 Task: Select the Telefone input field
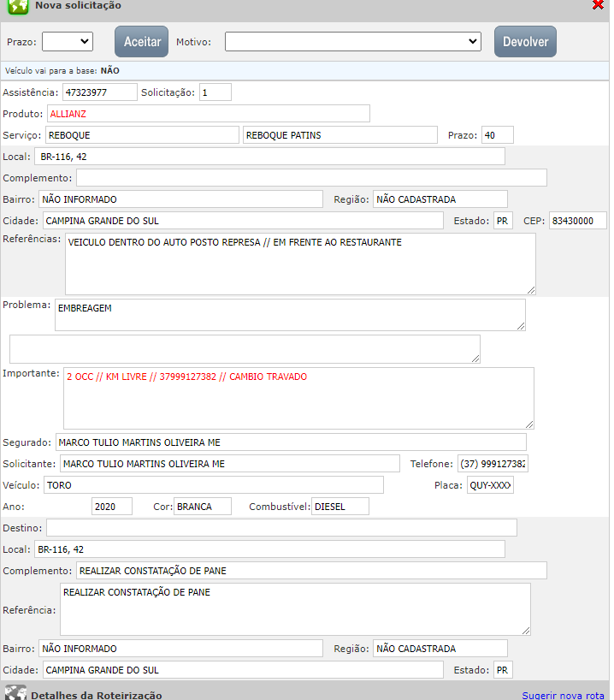(492, 464)
